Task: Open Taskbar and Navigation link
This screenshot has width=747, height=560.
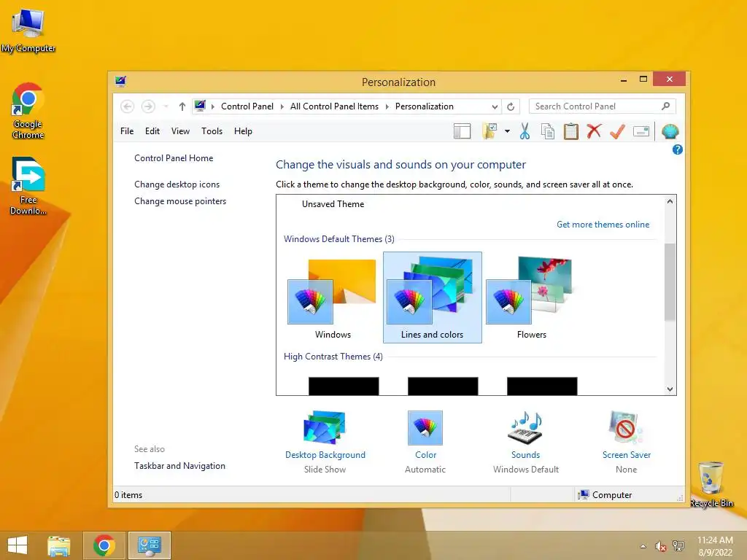Action: coord(179,466)
